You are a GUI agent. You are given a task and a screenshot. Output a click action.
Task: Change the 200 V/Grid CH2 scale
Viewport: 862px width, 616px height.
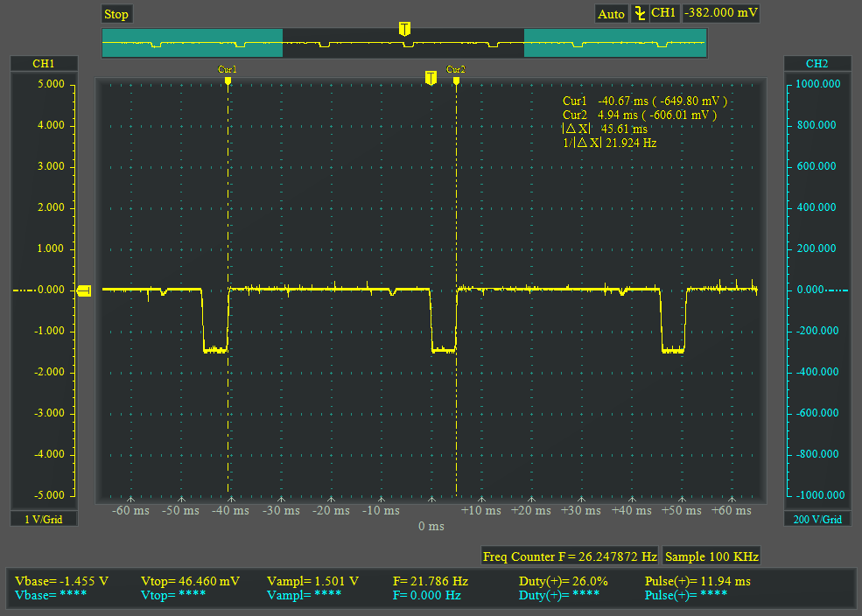[816, 519]
